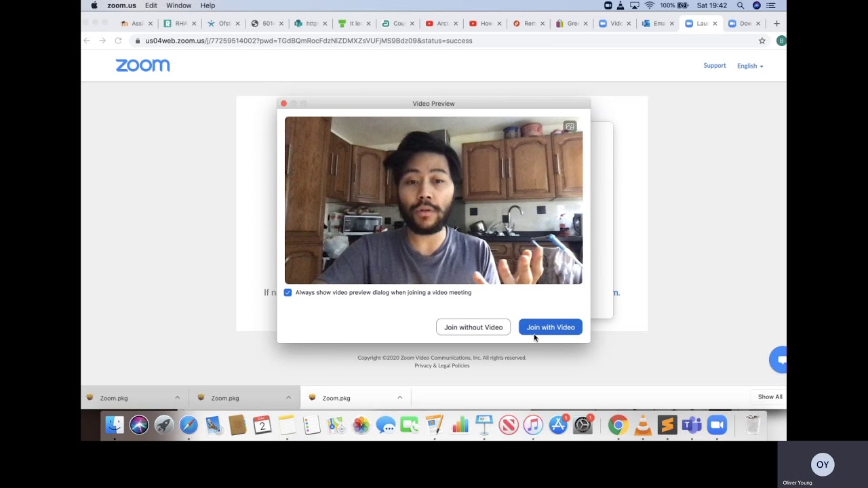
Task: Open Support link on Zoom page
Action: 714,66
